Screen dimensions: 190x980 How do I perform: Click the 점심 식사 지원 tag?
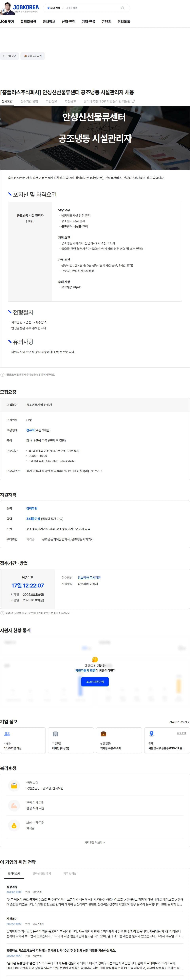point(33,56)
